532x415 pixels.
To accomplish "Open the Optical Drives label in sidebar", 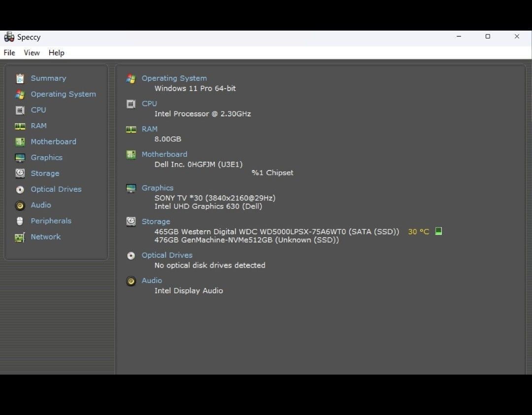I will click(56, 189).
